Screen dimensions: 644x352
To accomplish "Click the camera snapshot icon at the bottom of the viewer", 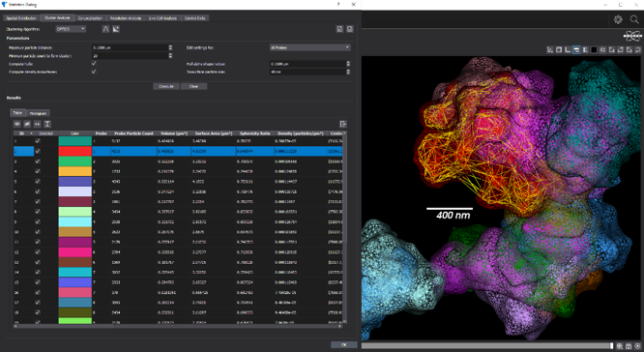I will pos(629,346).
